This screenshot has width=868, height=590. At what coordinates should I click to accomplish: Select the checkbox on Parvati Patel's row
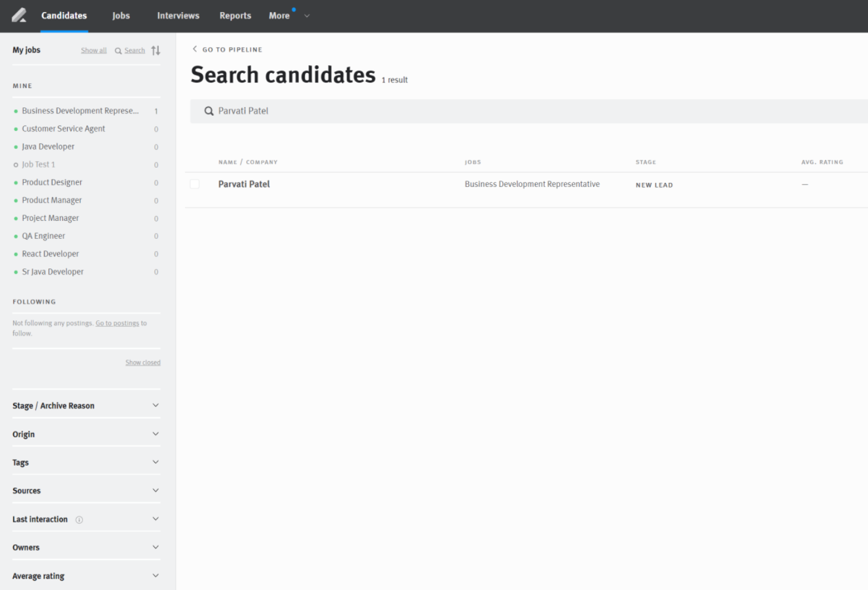point(194,184)
